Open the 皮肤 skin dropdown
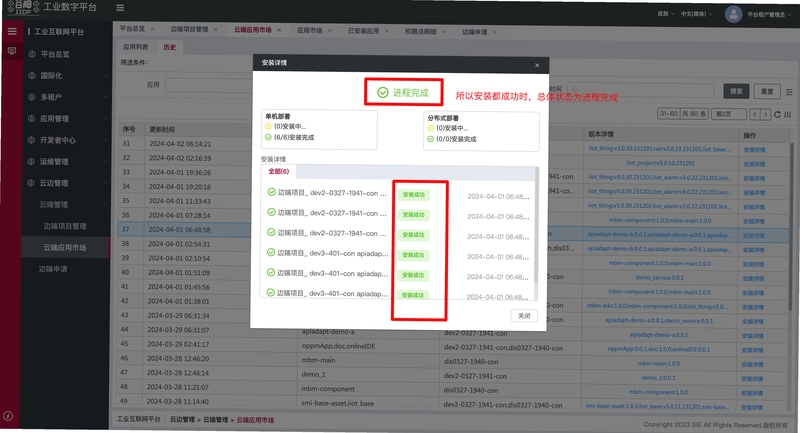 pos(666,14)
